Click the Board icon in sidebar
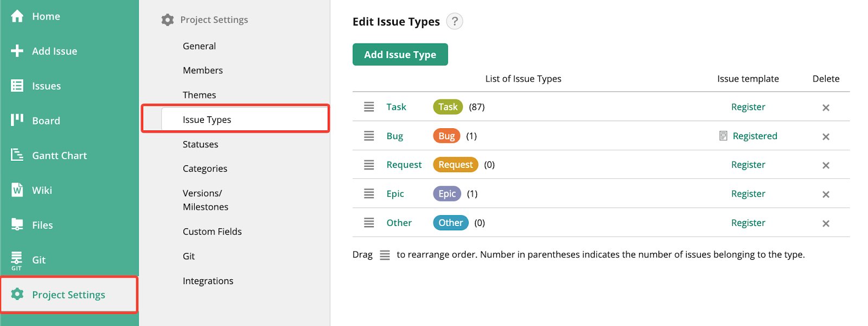Image resolution: width=868 pixels, height=326 pixels. coord(17,120)
